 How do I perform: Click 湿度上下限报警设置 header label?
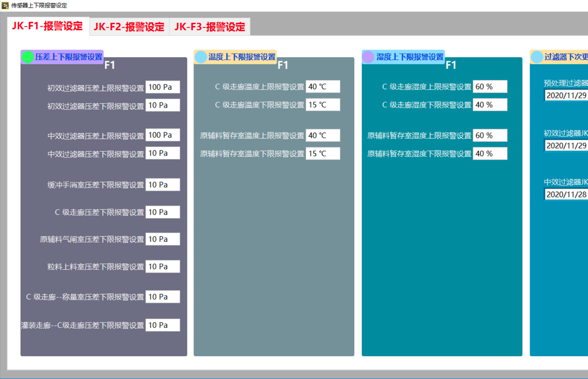coord(410,57)
